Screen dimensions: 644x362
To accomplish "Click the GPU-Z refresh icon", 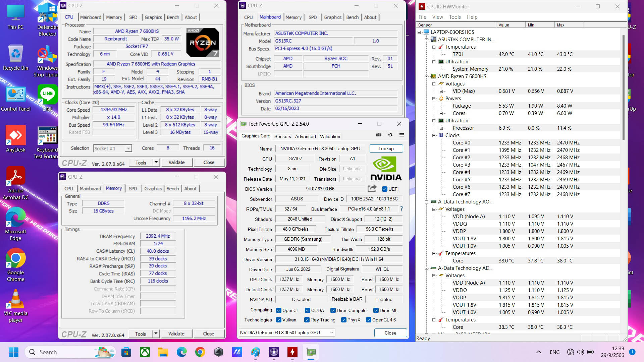I will [390, 135].
